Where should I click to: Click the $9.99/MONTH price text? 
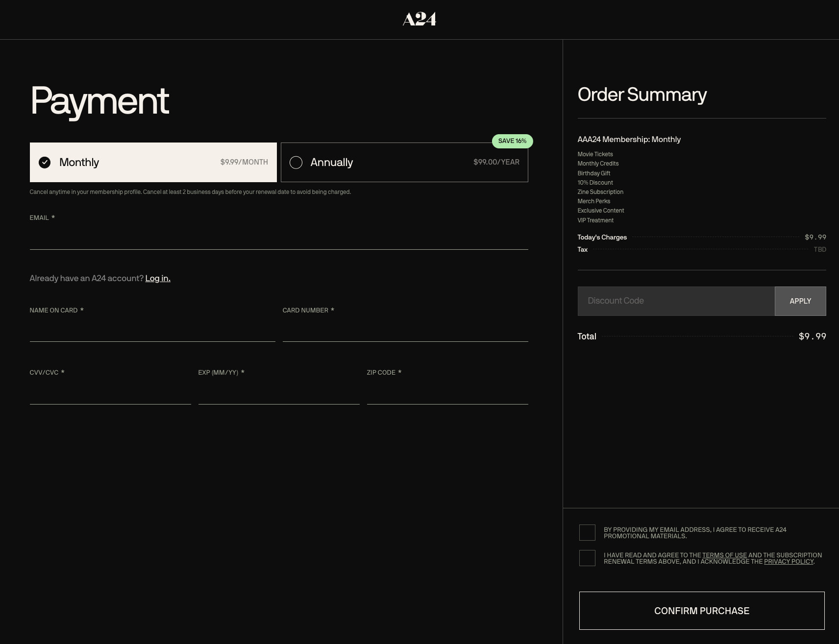tap(244, 162)
